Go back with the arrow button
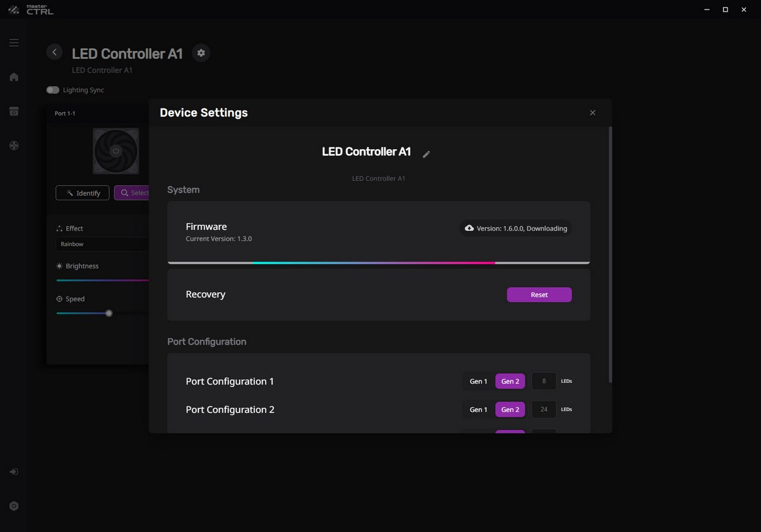Viewport: 761px width, 532px height. pyautogui.click(x=55, y=52)
